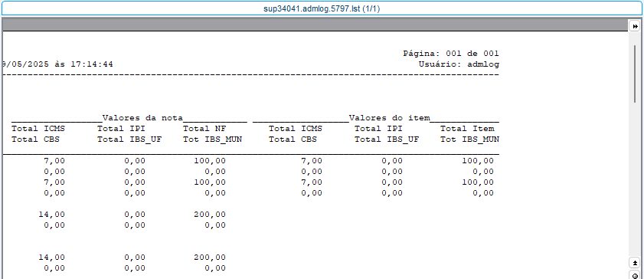This screenshot has width=644, height=279.
Task: Click the 'Valores do item' section heading
Action: [389, 118]
